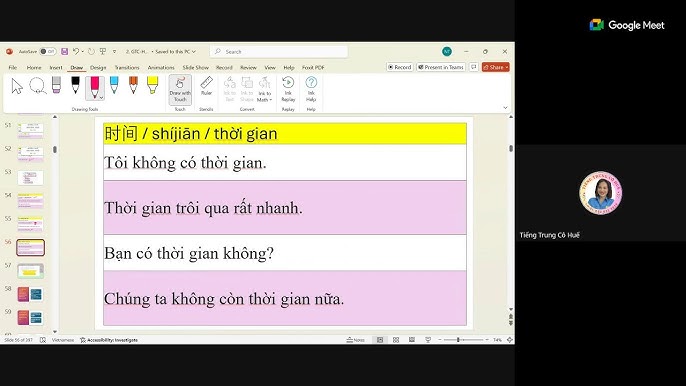Choose the Lasso Select tool
686x386 pixels.
click(38, 86)
